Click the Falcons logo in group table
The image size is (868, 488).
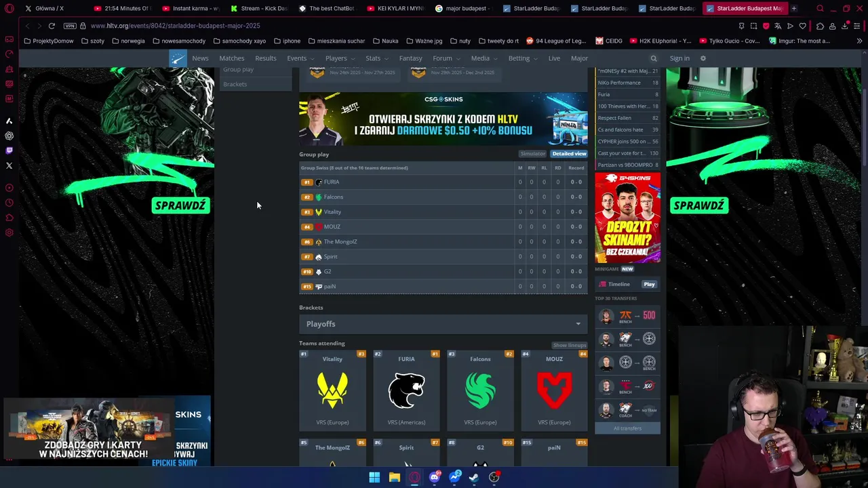(x=319, y=197)
